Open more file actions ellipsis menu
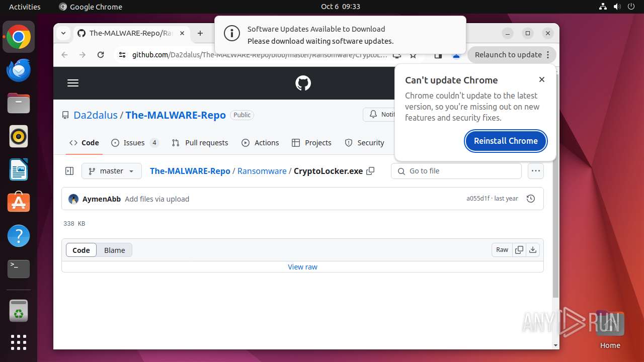This screenshot has height=362, width=644. [536, 171]
